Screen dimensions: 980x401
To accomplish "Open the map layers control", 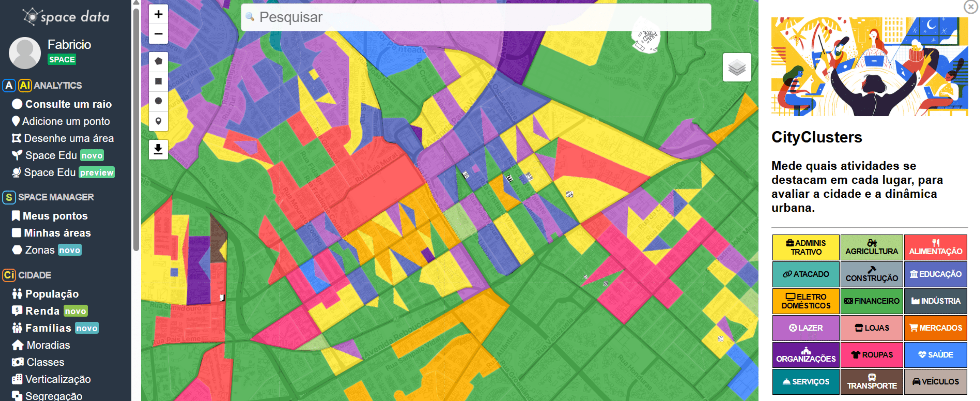I will (x=737, y=67).
